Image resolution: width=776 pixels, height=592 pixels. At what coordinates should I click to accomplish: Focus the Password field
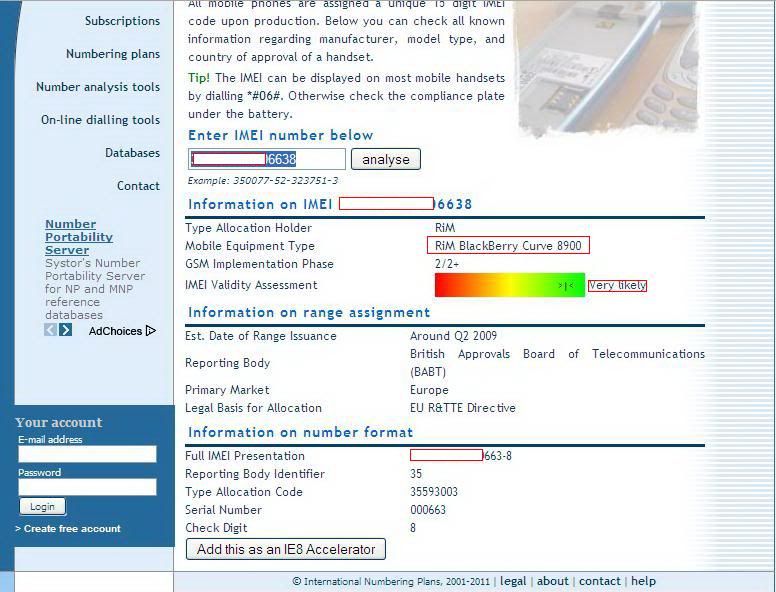click(88, 487)
